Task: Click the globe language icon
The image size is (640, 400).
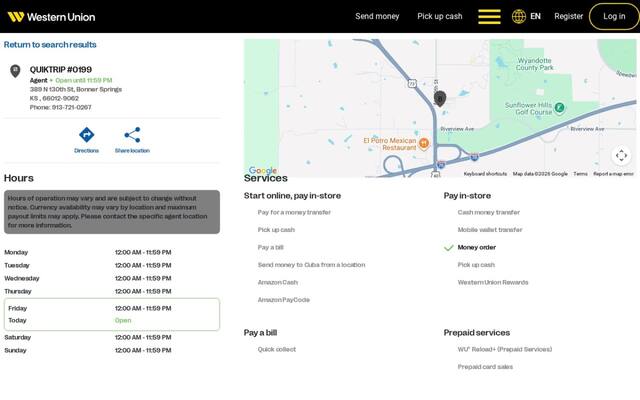Action: [x=519, y=16]
